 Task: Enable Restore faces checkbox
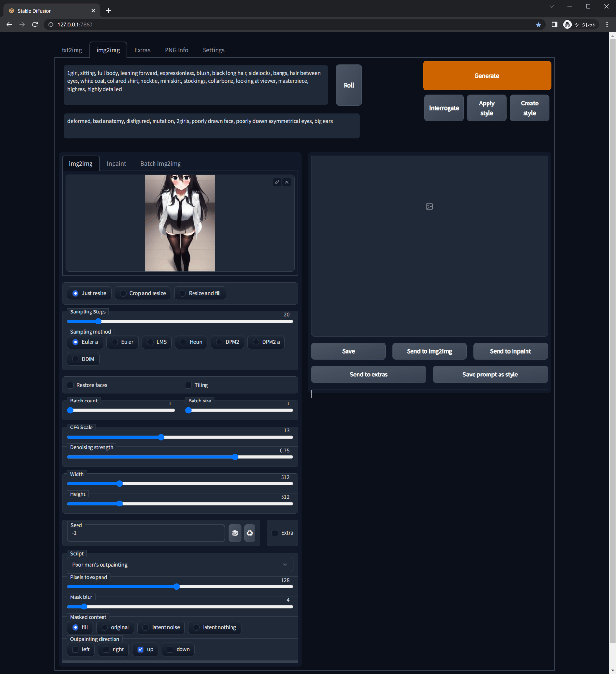[71, 385]
